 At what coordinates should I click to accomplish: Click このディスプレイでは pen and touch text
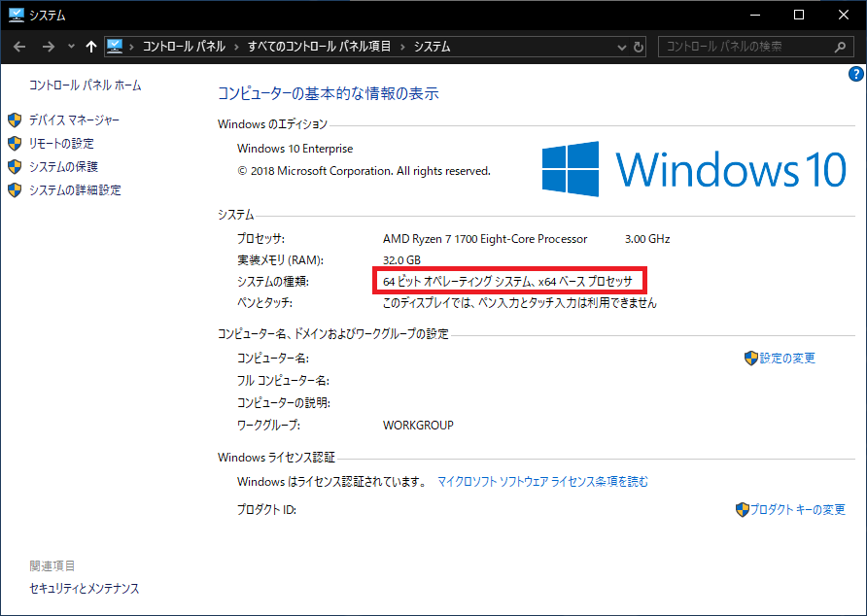pyautogui.click(x=520, y=303)
